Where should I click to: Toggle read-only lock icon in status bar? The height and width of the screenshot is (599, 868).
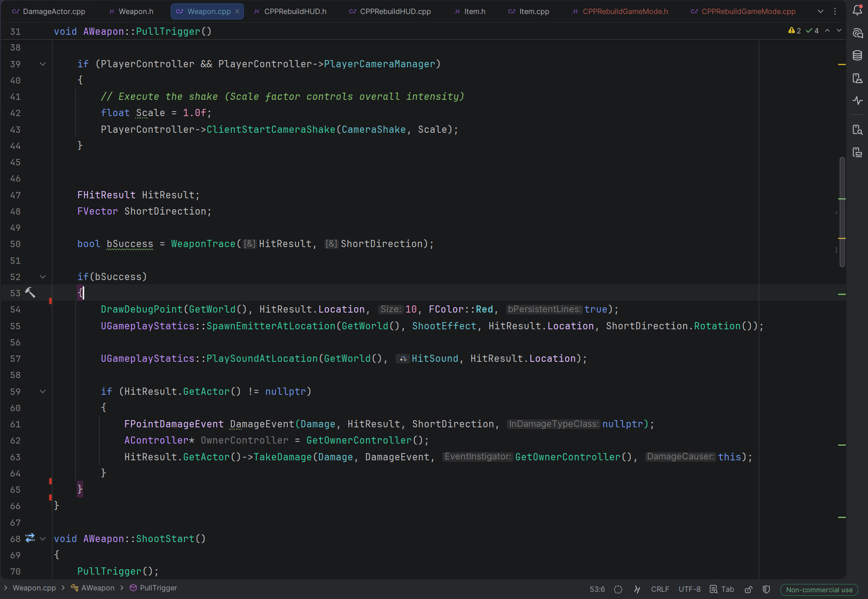pos(748,590)
